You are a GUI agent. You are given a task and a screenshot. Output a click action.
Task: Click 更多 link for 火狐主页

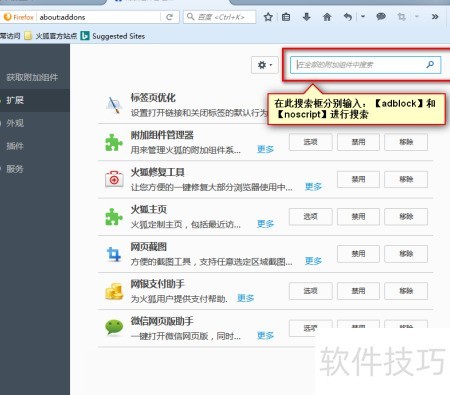coord(265,224)
